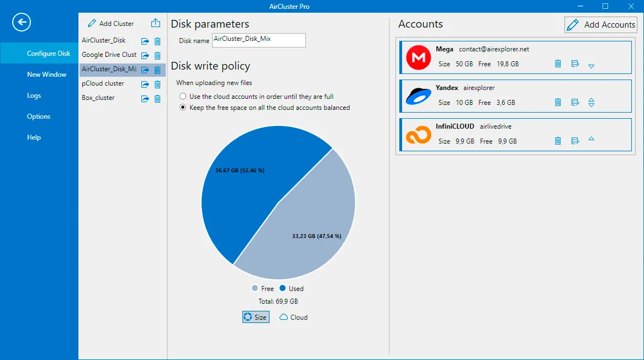Remove the Yandex account with trash icon
The height and width of the screenshot is (360, 644).
pos(558,102)
